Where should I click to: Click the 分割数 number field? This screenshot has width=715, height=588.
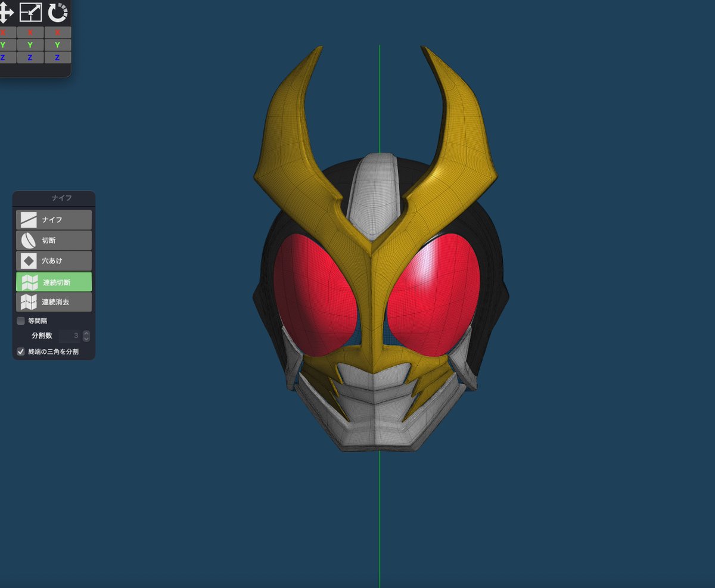click(x=70, y=336)
